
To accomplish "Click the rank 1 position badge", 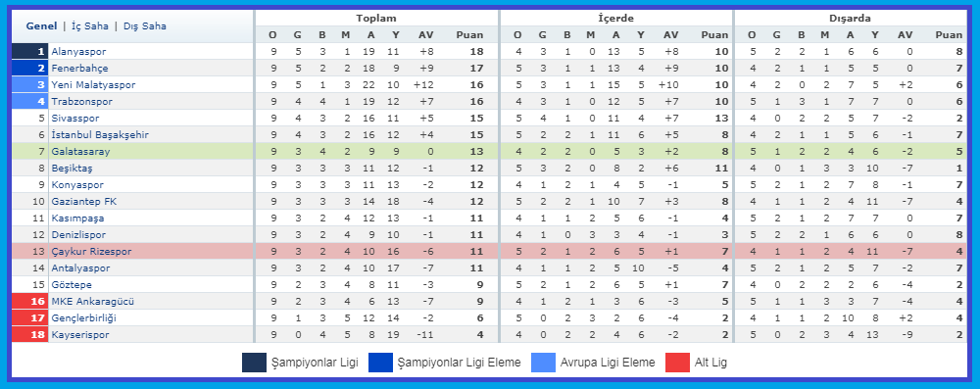I will [30, 51].
